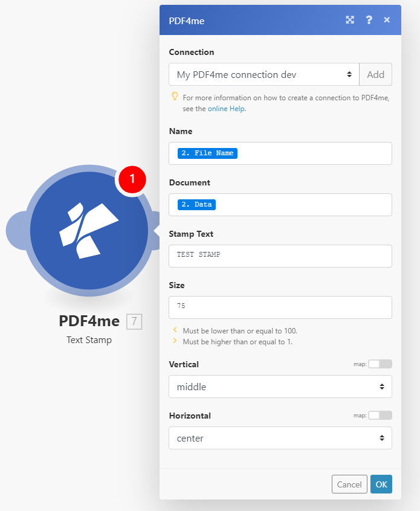Close the PDF4me settings dialog
This screenshot has height=511, width=420.
[x=387, y=20]
